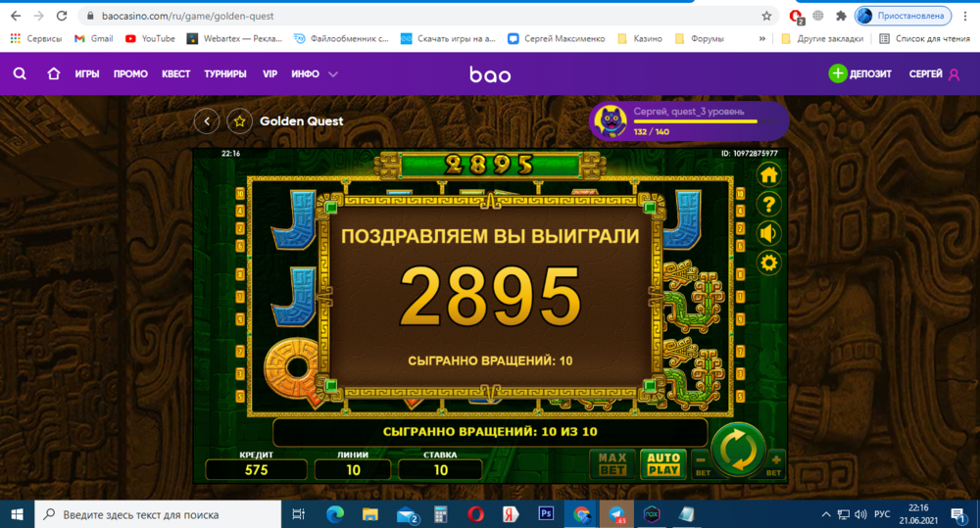
Task: Bookmark this page with star icon
Action: click(766, 16)
